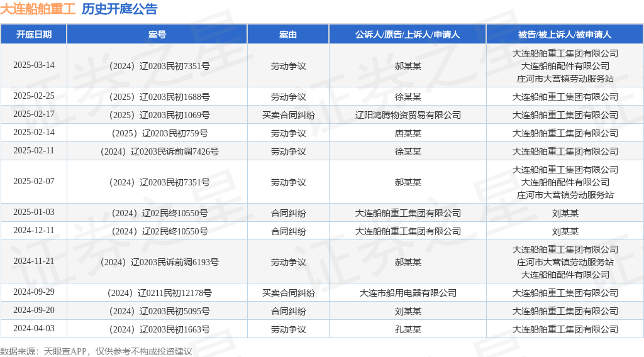Image resolution: width=644 pixels, height=357 pixels.
Task: Select date cell 2024-12-11
Action: [x=34, y=231]
